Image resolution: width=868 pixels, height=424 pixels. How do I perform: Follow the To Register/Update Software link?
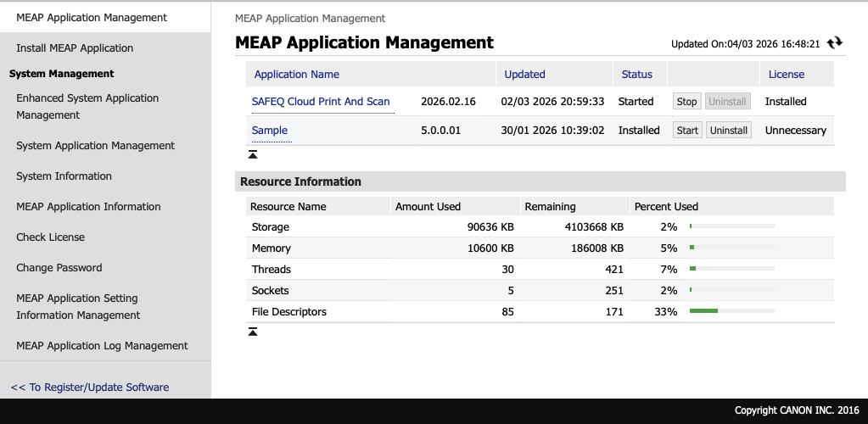[x=90, y=387]
